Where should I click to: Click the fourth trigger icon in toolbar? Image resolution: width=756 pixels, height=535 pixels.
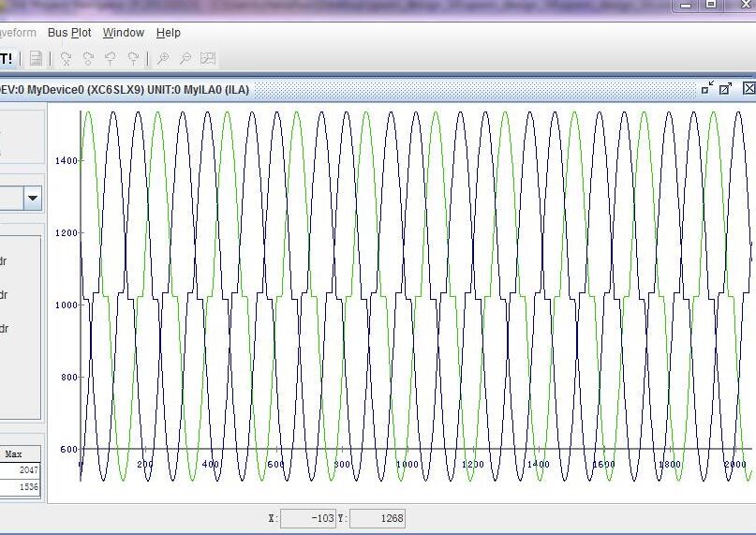coord(133,59)
